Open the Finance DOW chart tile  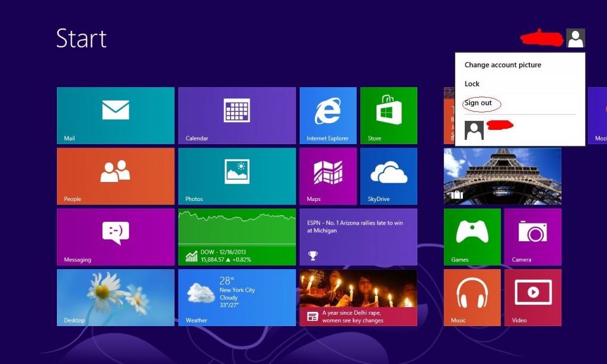[x=237, y=237]
